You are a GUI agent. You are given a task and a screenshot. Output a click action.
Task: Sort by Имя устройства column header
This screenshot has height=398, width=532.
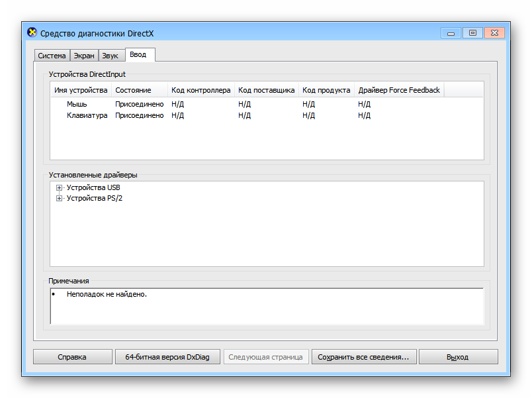[81, 90]
